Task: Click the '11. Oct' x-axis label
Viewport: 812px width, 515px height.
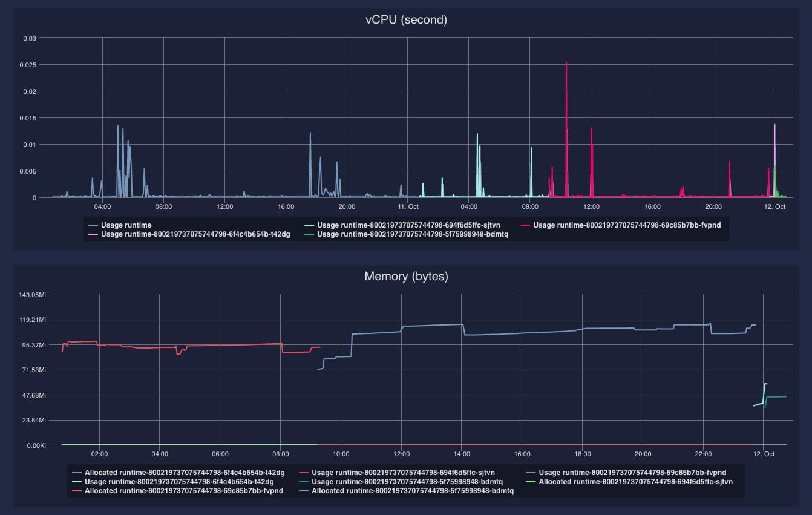Action: tap(408, 206)
